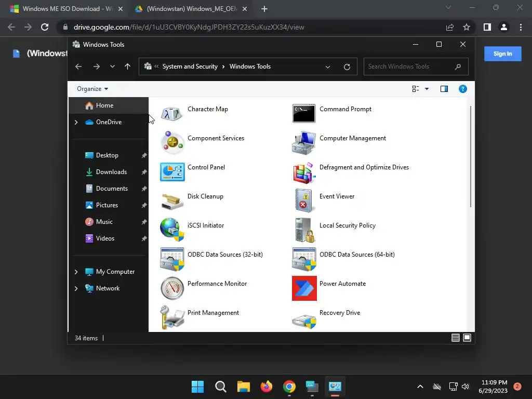
Task: Click the explorer forward arrow
Action: (x=96, y=66)
